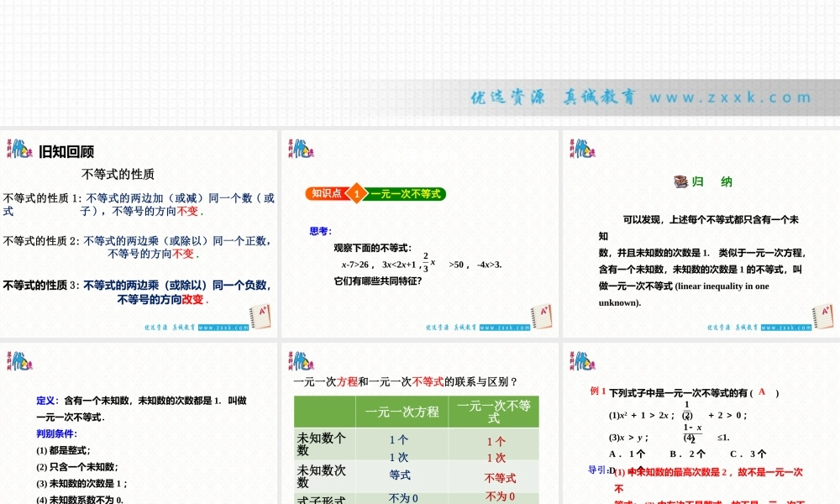840x504 pixels.
Task: Open the www.zxxk.com link in top banner
Action: coord(731,97)
